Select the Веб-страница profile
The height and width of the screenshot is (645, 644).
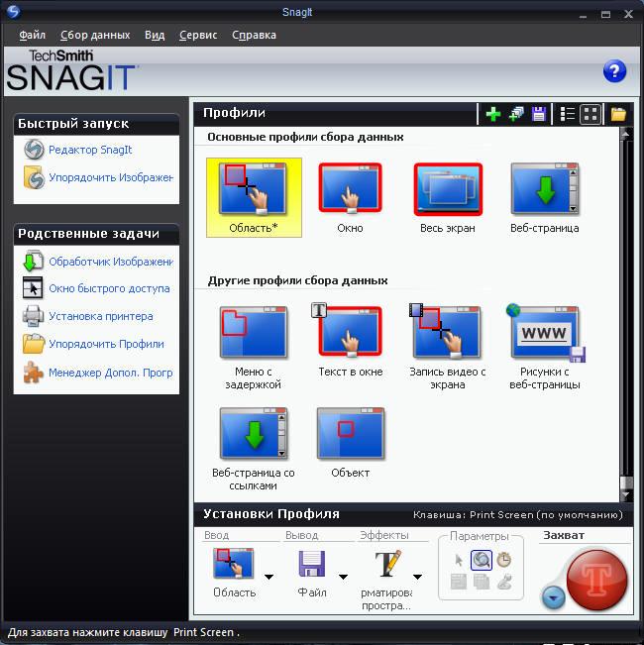[545, 197]
